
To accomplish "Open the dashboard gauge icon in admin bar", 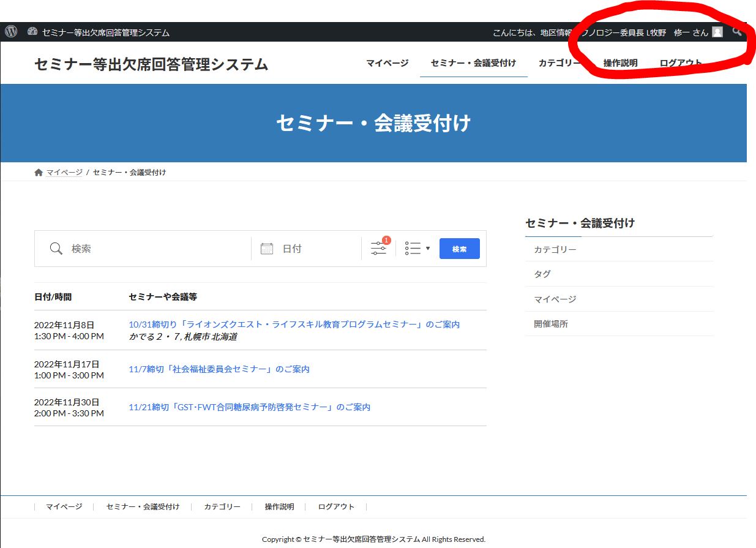I will tap(33, 32).
